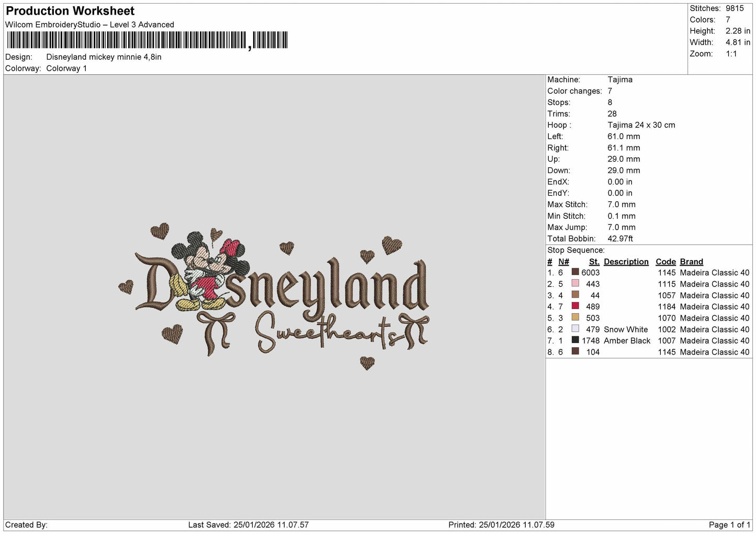Viewport: 756px width, 534px height.
Task: Click the Machine value Tajima
Action: coord(620,79)
